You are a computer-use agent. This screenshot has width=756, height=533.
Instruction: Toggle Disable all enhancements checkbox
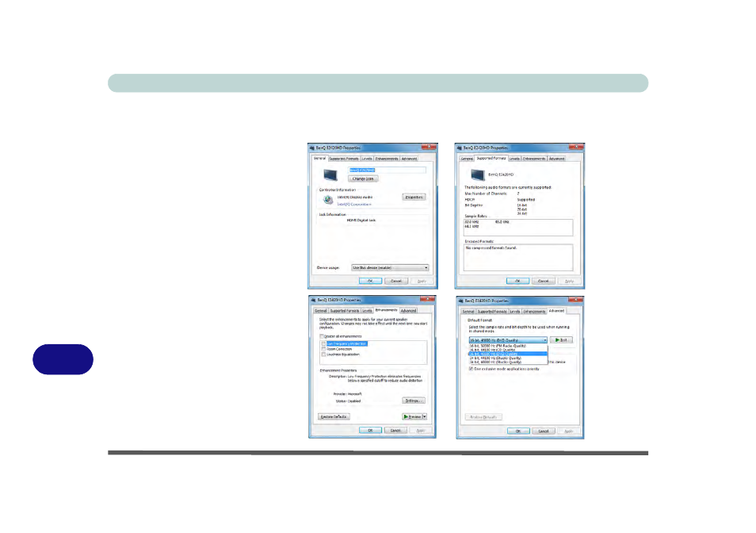[x=322, y=336]
